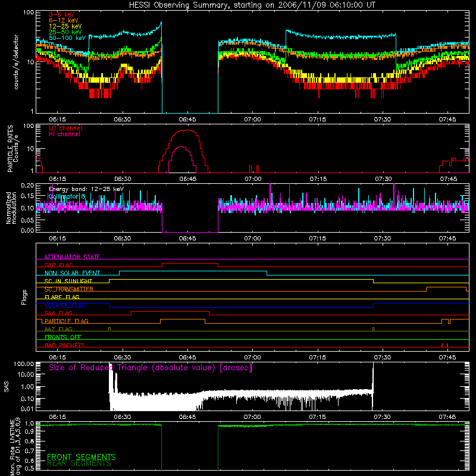Select the 0.05 modulation axis value
Viewport: 476px width, 476px height.
click(x=27, y=220)
